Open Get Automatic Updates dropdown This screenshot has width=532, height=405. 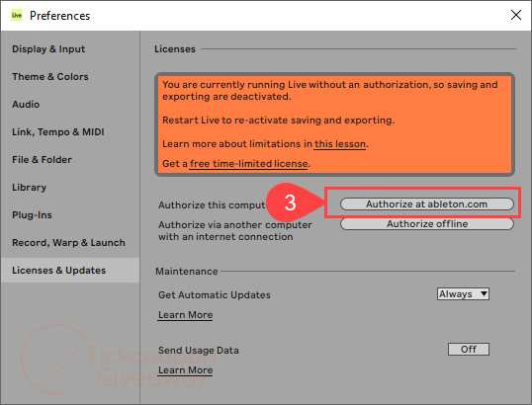tap(463, 294)
